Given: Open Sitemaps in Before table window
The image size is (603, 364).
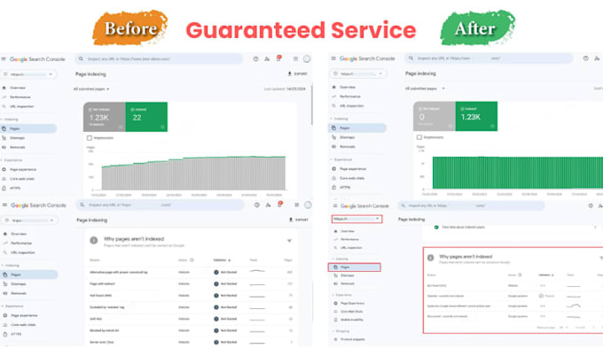Looking at the screenshot, I should pyautogui.click(x=14, y=284).
